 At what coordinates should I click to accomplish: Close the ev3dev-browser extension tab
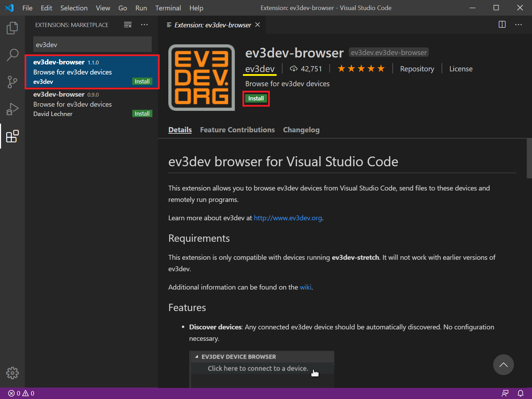click(258, 25)
